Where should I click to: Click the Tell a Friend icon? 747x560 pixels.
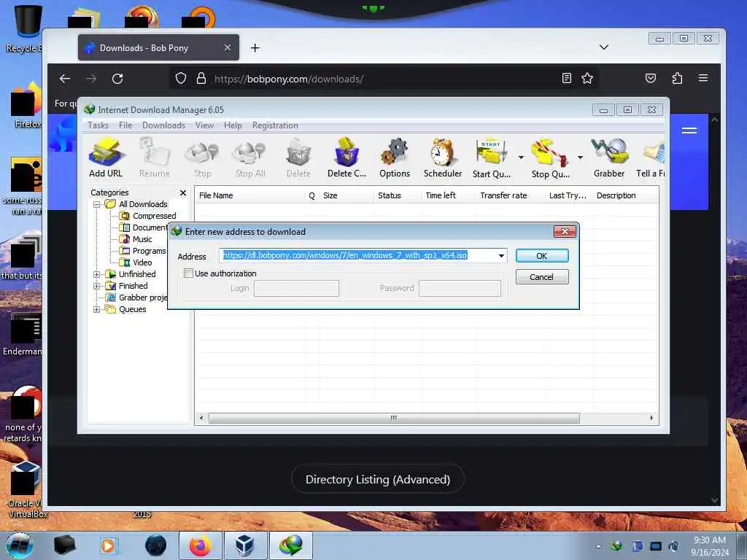(x=651, y=157)
